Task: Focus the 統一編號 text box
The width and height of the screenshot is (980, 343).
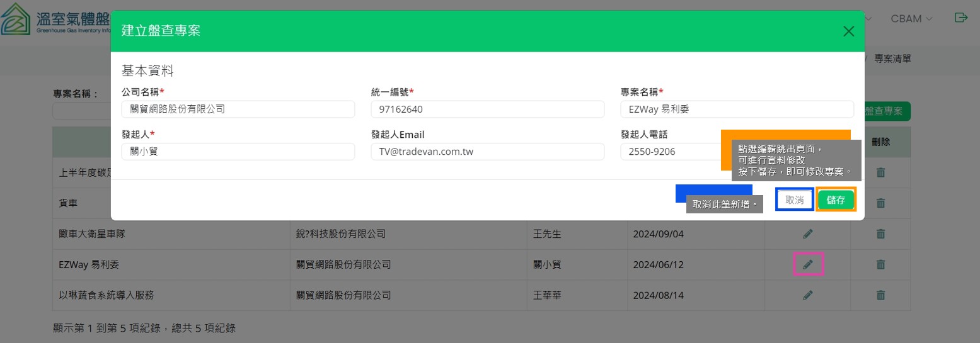Action: pyautogui.click(x=487, y=110)
